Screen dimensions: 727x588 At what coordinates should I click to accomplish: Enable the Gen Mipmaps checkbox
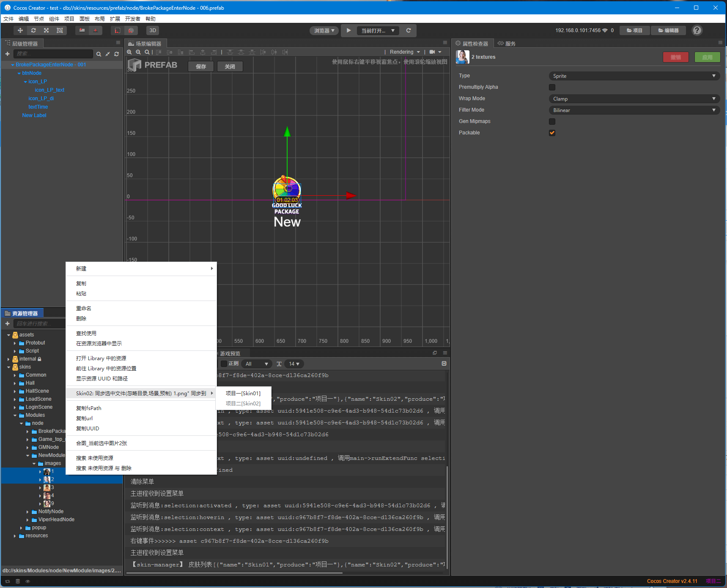point(552,121)
